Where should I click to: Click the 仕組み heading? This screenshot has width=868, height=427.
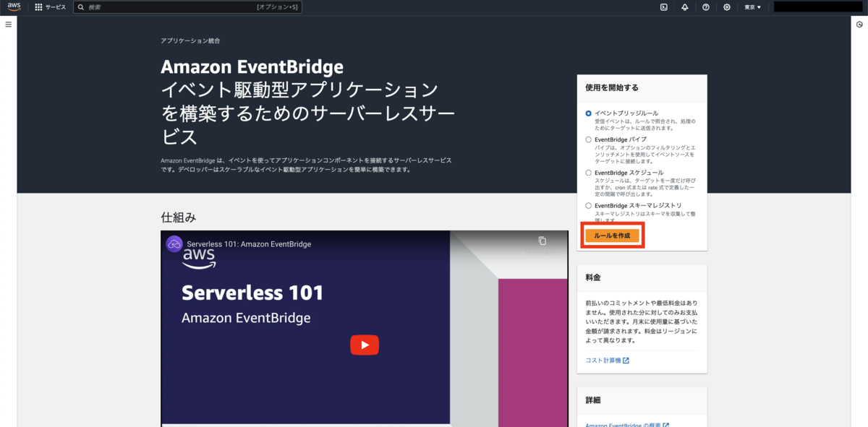click(x=179, y=217)
